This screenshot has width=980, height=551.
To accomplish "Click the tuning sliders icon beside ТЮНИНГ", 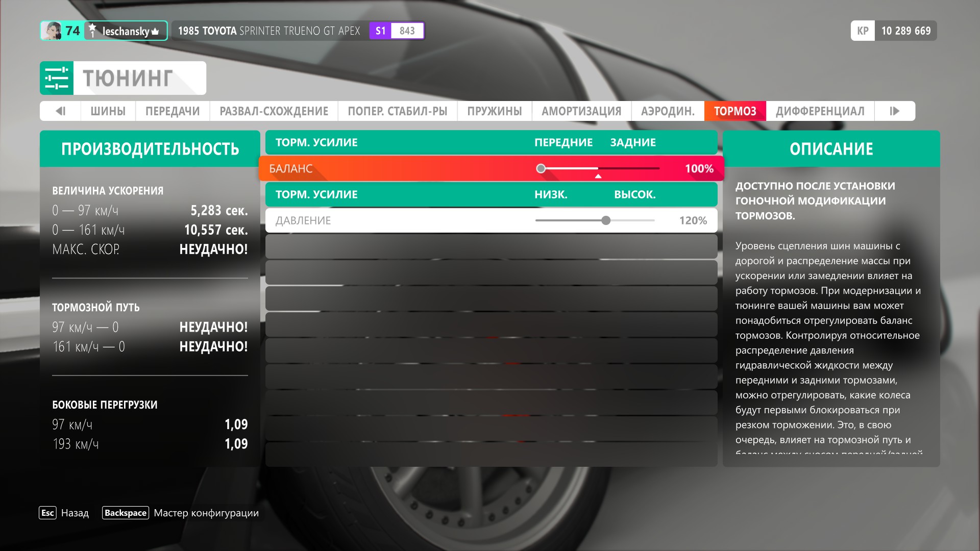I will 57,78.
